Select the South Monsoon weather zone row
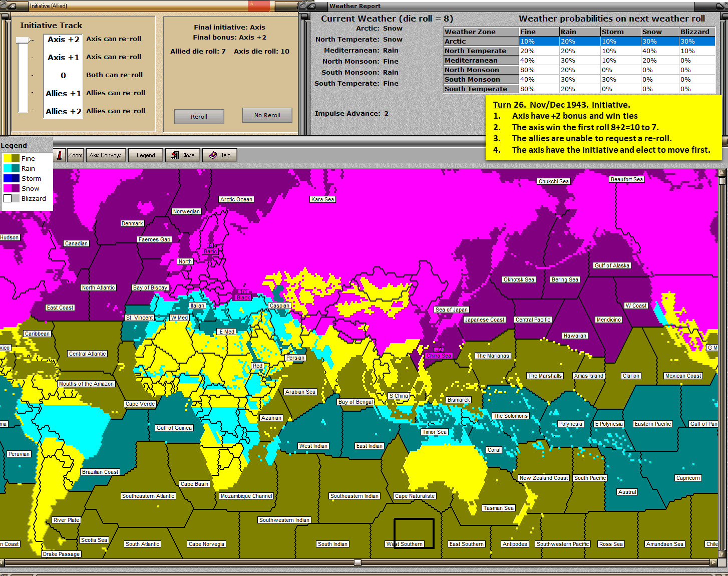The height and width of the screenshot is (576, 728). pos(579,79)
